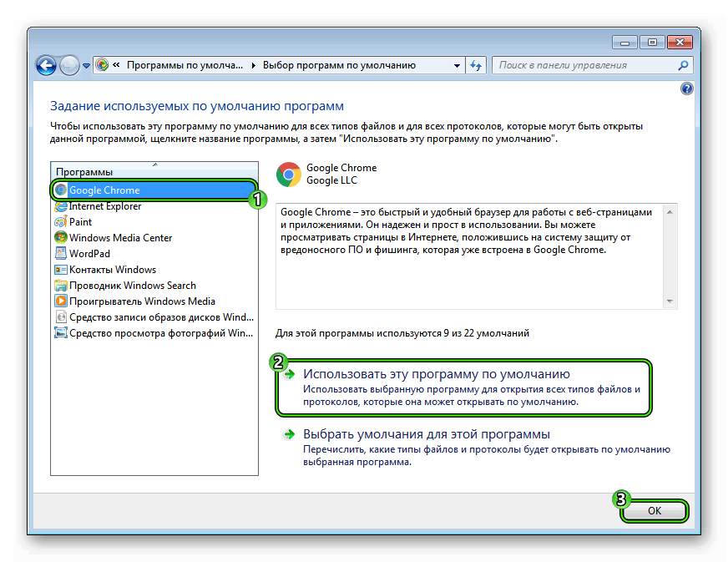
Task: Minimize the control panel window
Action: click(624, 43)
